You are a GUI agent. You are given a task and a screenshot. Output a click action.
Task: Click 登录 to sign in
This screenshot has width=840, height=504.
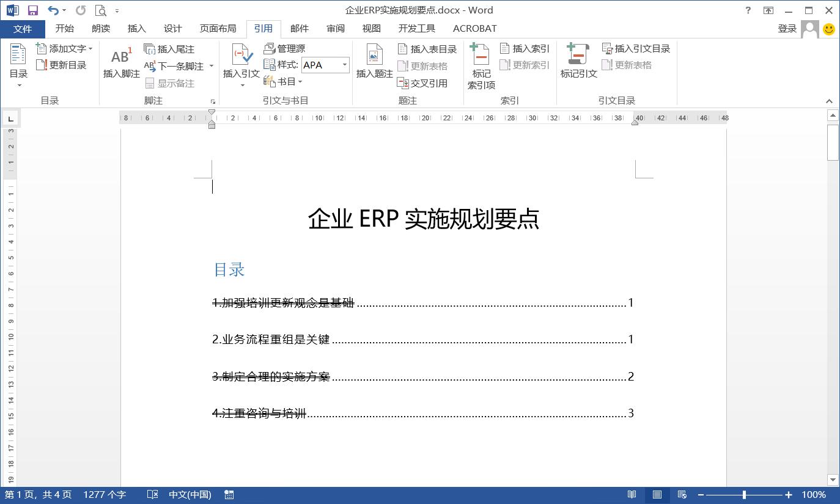click(x=787, y=29)
